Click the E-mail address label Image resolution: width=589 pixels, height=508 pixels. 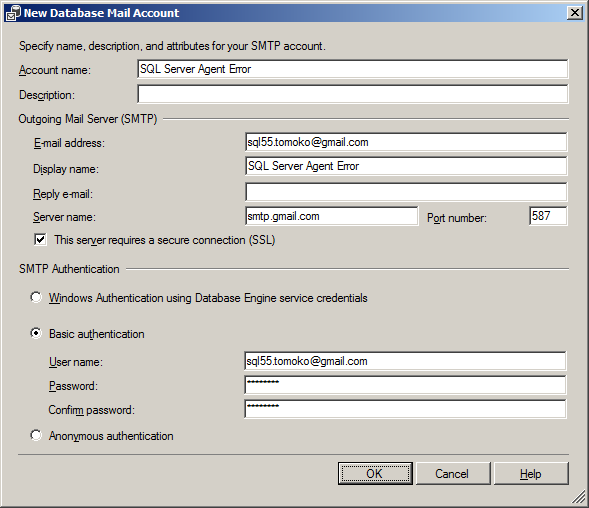[69, 143]
